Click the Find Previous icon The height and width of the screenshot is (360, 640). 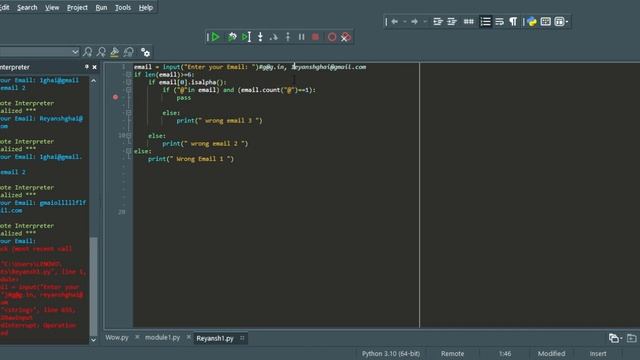tap(101, 52)
